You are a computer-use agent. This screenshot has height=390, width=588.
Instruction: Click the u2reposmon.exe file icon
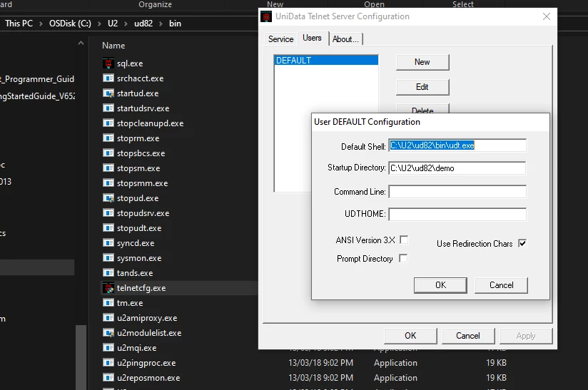(x=108, y=378)
